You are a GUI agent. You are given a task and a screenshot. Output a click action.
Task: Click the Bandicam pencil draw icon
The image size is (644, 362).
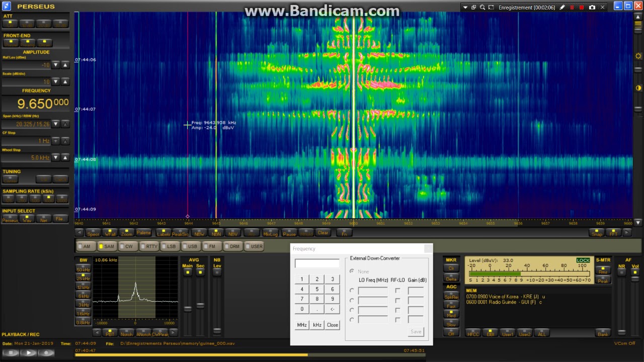click(x=562, y=8)
